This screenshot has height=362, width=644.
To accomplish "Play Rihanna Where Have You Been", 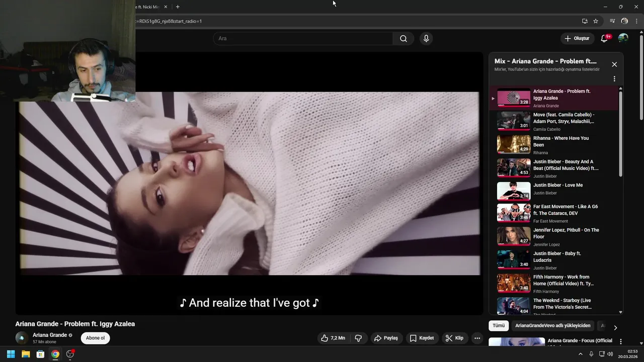I will point(554,145).
